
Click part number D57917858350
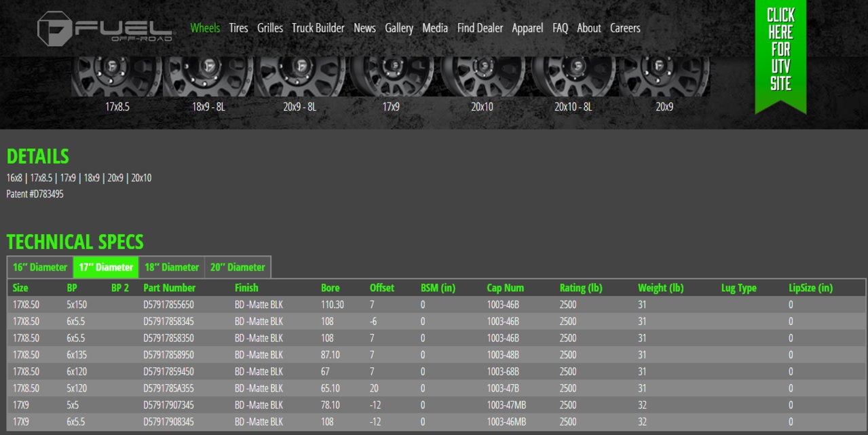(x=168, y=338)
